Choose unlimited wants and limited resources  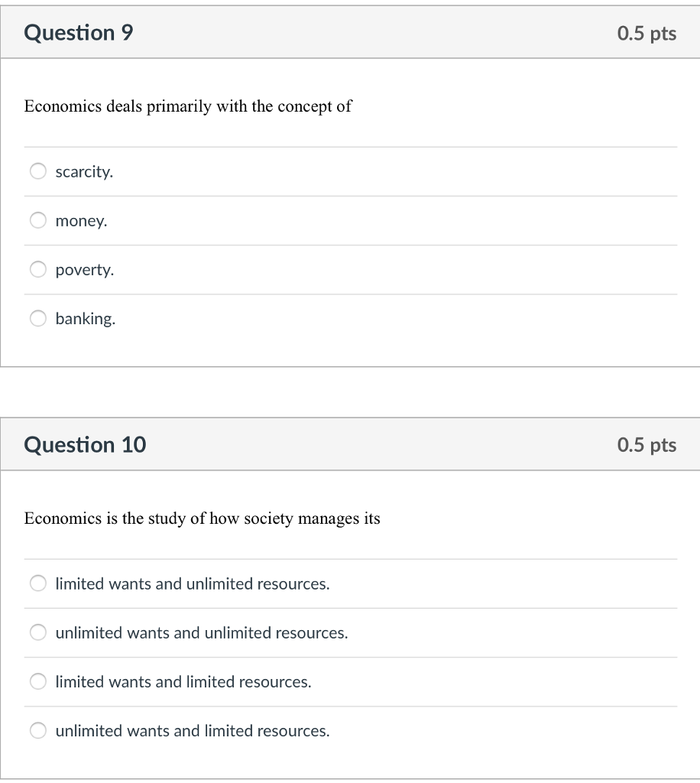[x=37, y=730]
